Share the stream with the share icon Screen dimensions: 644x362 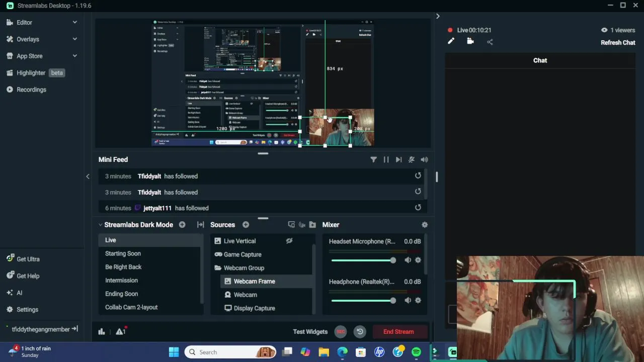[x=490, y=42]
